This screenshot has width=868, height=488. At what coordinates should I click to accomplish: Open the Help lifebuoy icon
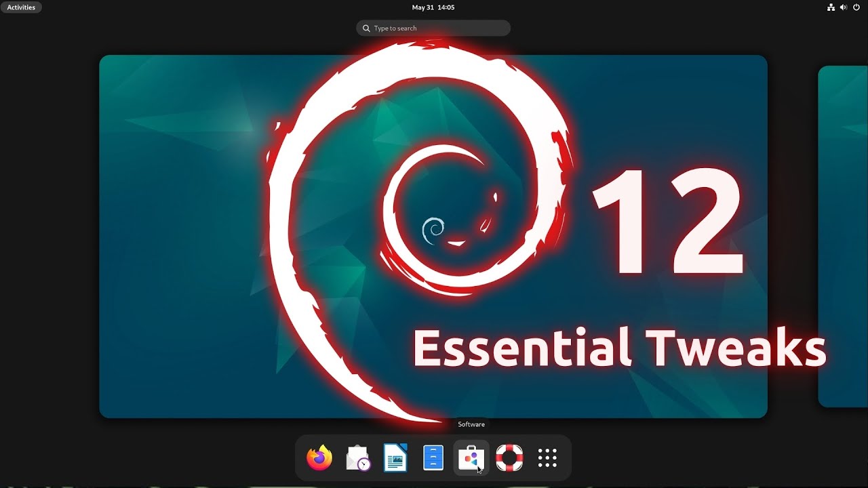pyautogui.click(x=509, y=458)
